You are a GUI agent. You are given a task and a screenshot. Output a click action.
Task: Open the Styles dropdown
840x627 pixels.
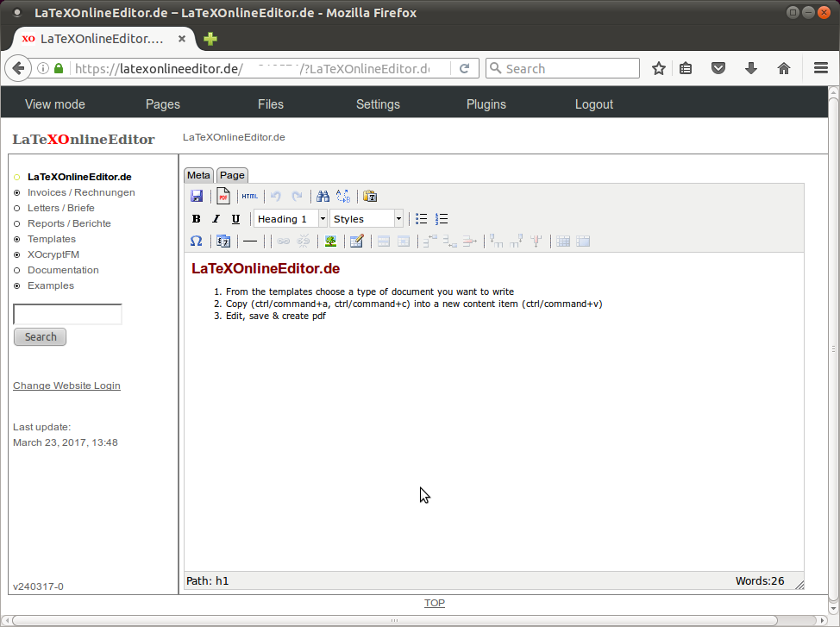coord(367,219)
